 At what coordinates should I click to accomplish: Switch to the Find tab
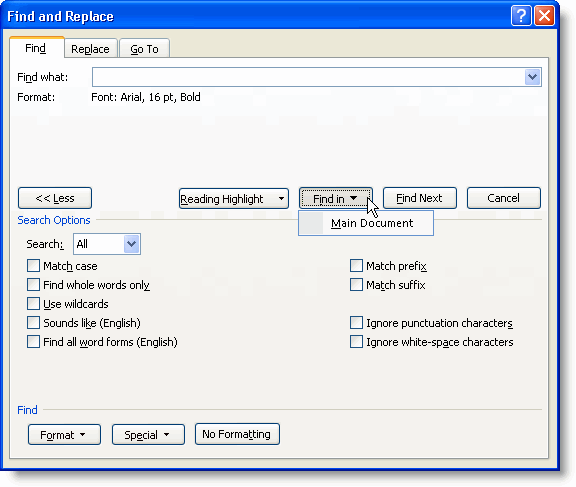(x=36, y=48)
